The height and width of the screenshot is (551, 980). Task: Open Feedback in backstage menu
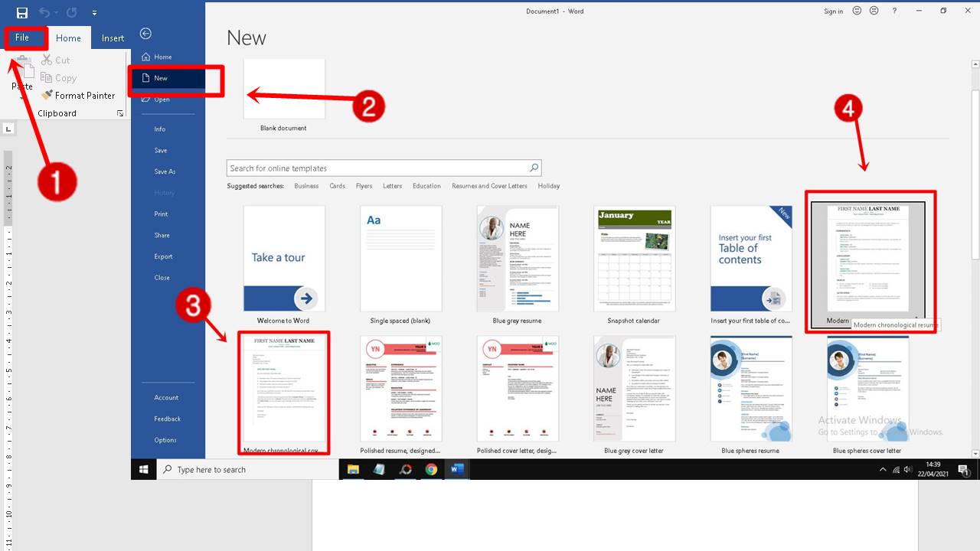pos(168,419)
